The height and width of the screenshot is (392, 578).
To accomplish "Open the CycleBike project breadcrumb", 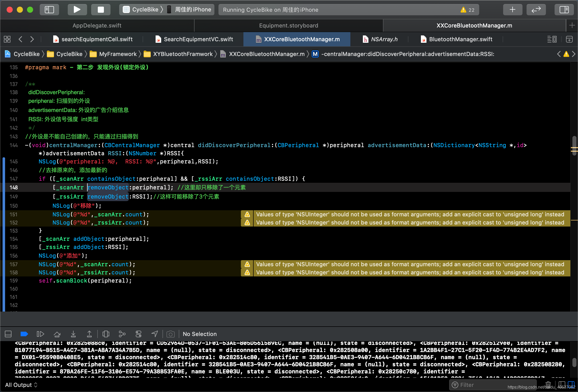I will click(22, 54).
